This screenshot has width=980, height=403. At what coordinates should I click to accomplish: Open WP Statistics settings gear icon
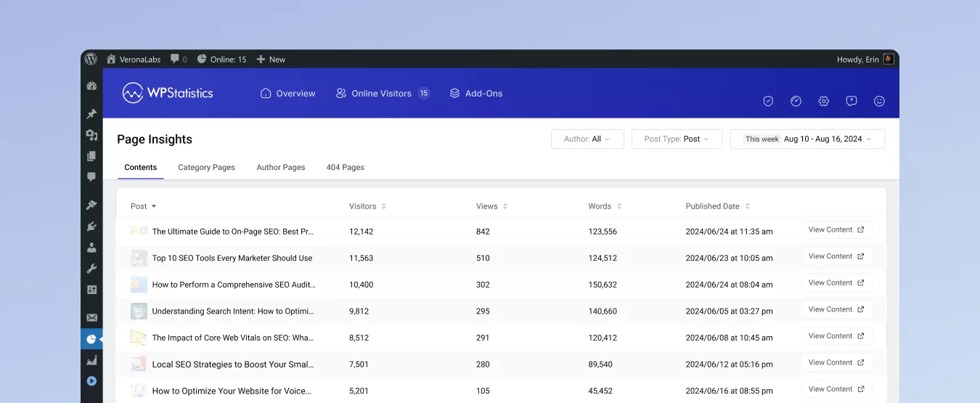coord(824,102)
